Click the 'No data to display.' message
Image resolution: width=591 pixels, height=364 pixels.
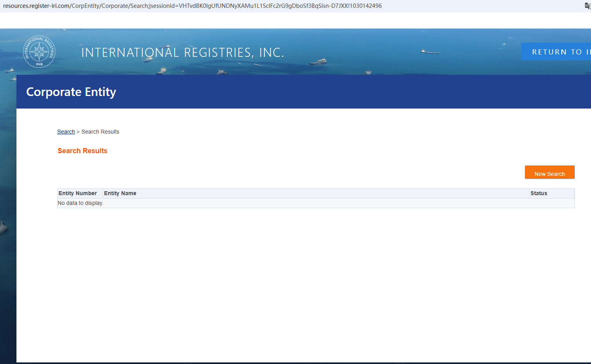click(x=80, y=203)
